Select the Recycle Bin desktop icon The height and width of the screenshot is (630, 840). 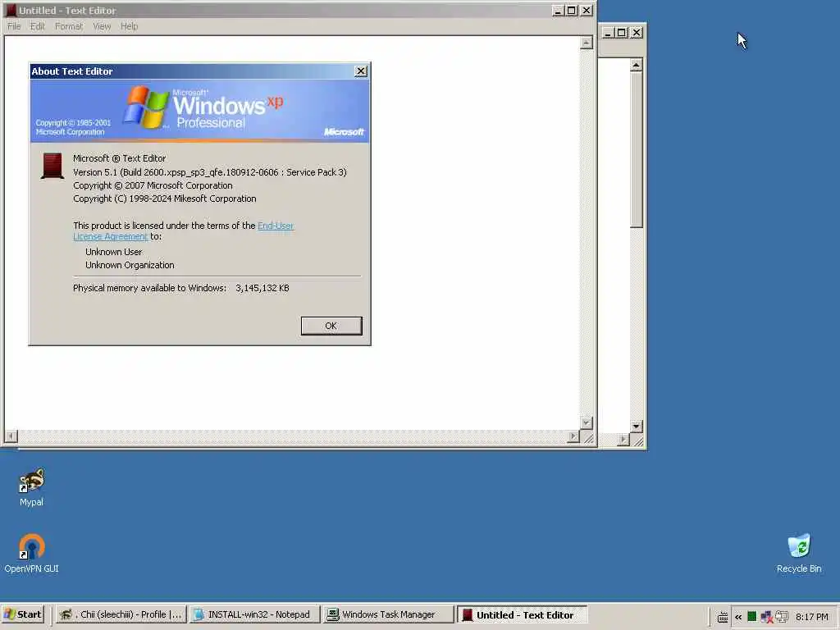point(799,554)
